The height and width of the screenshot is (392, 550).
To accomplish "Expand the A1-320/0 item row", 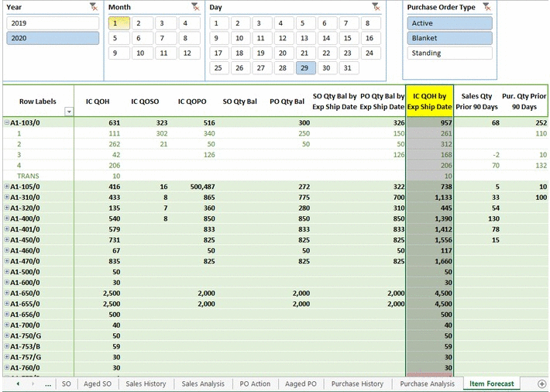I will 7,208.
